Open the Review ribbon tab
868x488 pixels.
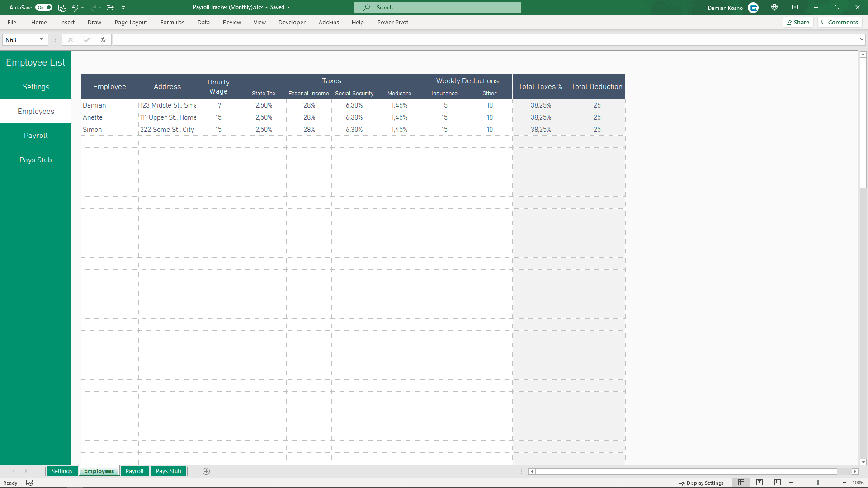point(232,22)
